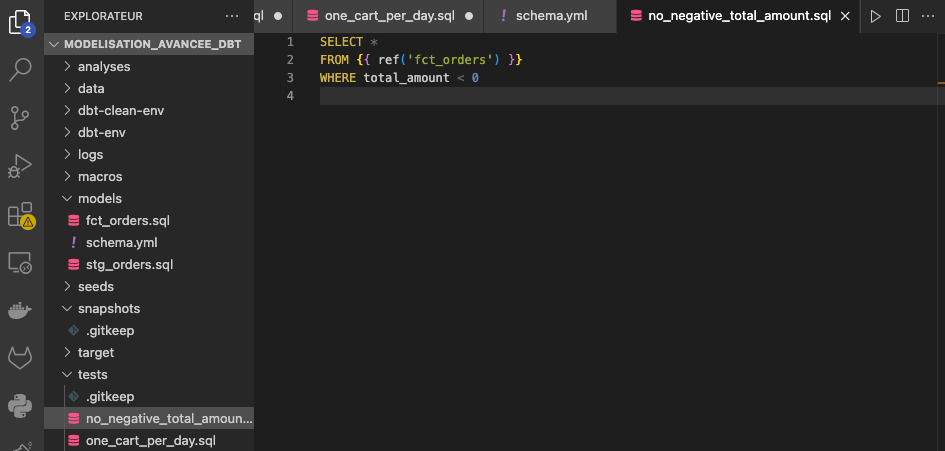Collapse the snapshots folder
The height and width of the screenshot is (451, 945).
(x=149, y=309)
